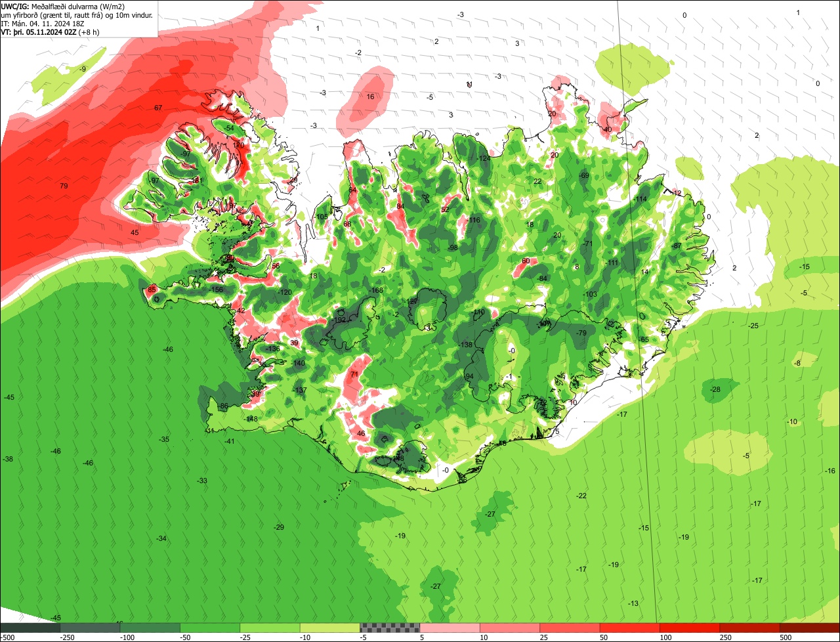
Task: Click the map value '-13' near the bottom
Action: point(633,603)
